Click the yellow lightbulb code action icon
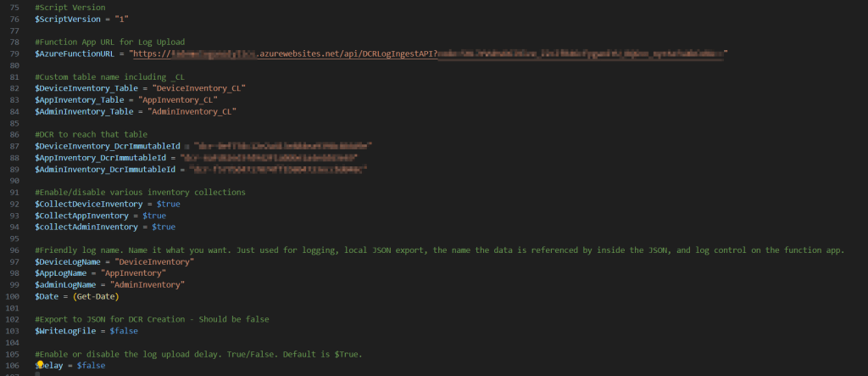This screenshot has width=868, height=376. 39,363
